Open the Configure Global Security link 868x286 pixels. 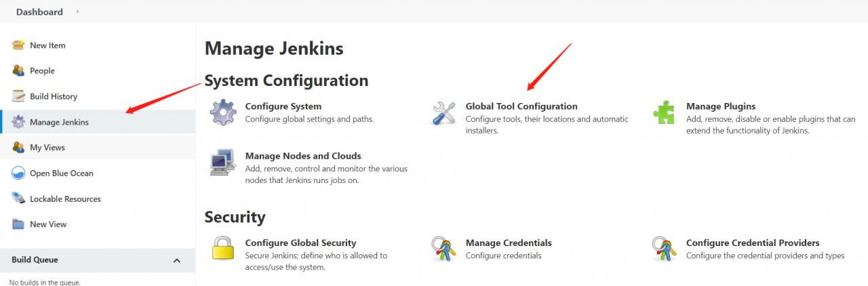point(300,243)
